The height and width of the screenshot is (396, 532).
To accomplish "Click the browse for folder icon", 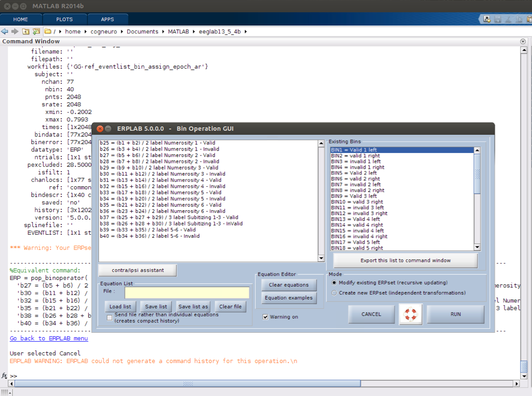I will tap(36, 31).
